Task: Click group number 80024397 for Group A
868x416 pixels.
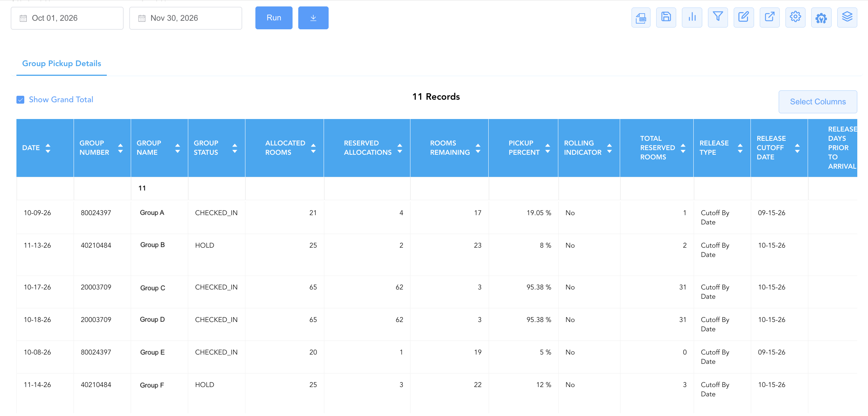Action: point(96,213)
